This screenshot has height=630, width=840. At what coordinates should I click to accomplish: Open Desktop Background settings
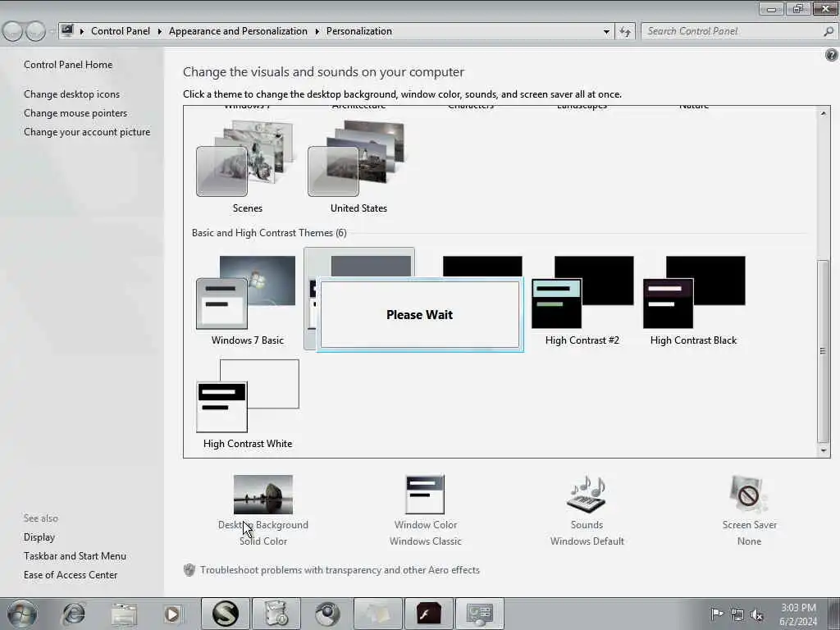(x=263, y=495)
